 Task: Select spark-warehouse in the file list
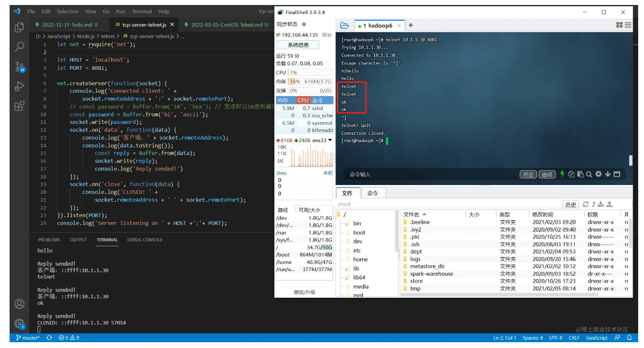point(432,274)
